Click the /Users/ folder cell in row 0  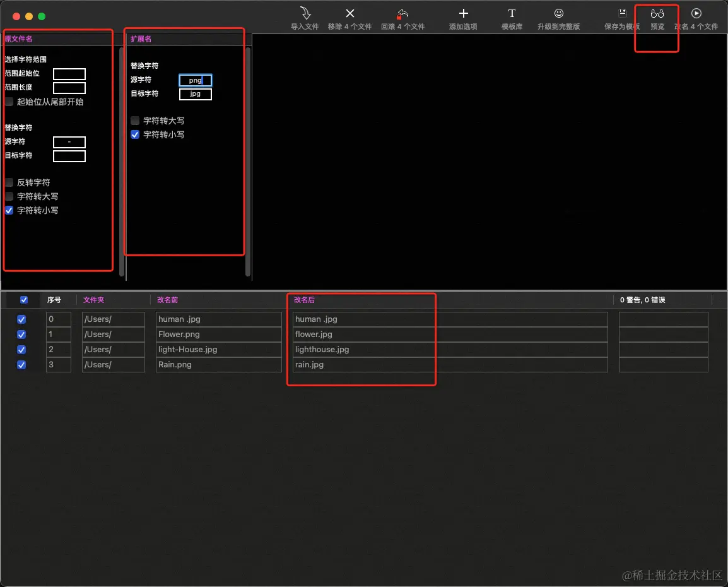click(x=114, y=319)
